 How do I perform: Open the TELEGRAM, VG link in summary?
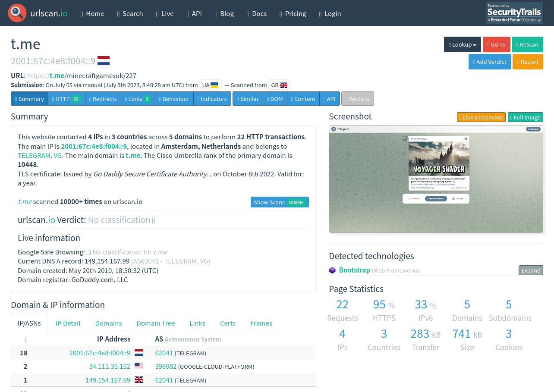pos(40,155)
